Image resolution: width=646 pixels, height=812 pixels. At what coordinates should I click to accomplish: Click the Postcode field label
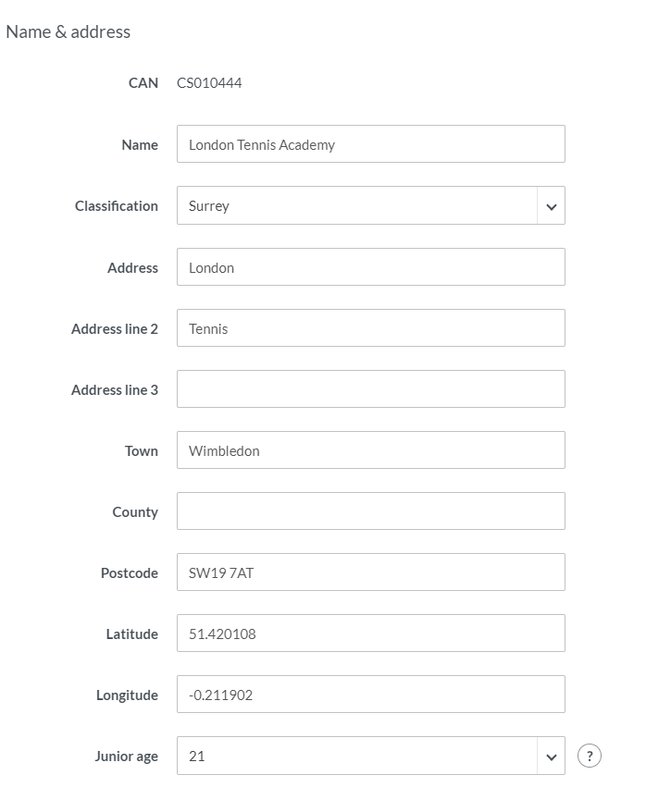pyautogui.click(x=130, y=573)
